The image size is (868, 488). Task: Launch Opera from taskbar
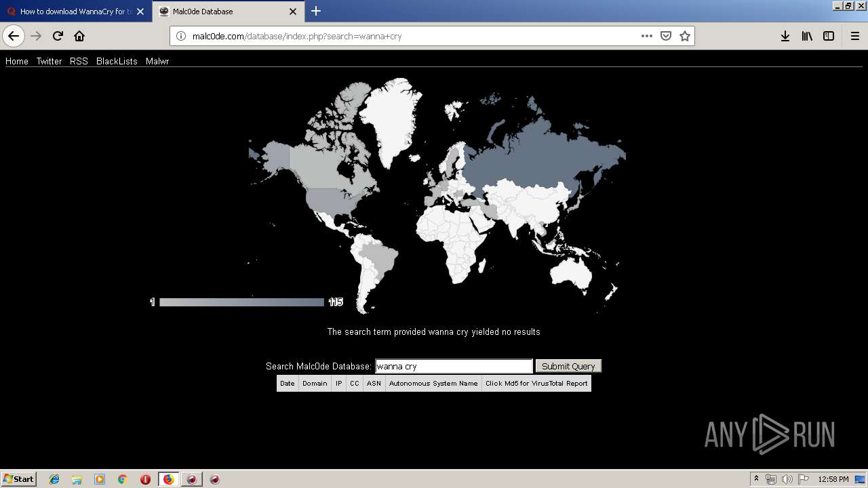pos(145,479)
